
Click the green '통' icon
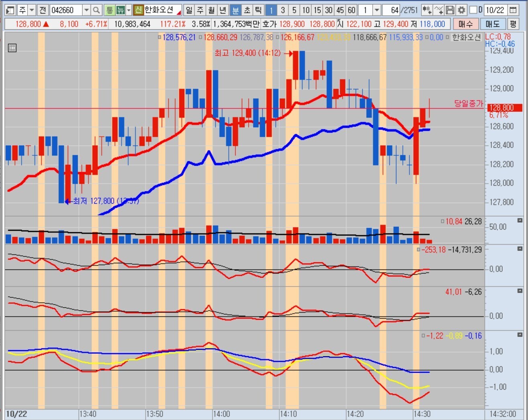click(109, 10)
